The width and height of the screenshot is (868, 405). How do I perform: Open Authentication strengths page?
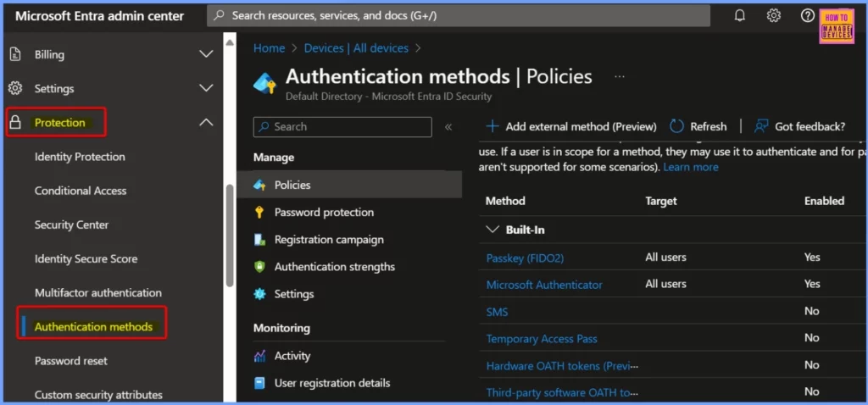[x=334, y=267]
